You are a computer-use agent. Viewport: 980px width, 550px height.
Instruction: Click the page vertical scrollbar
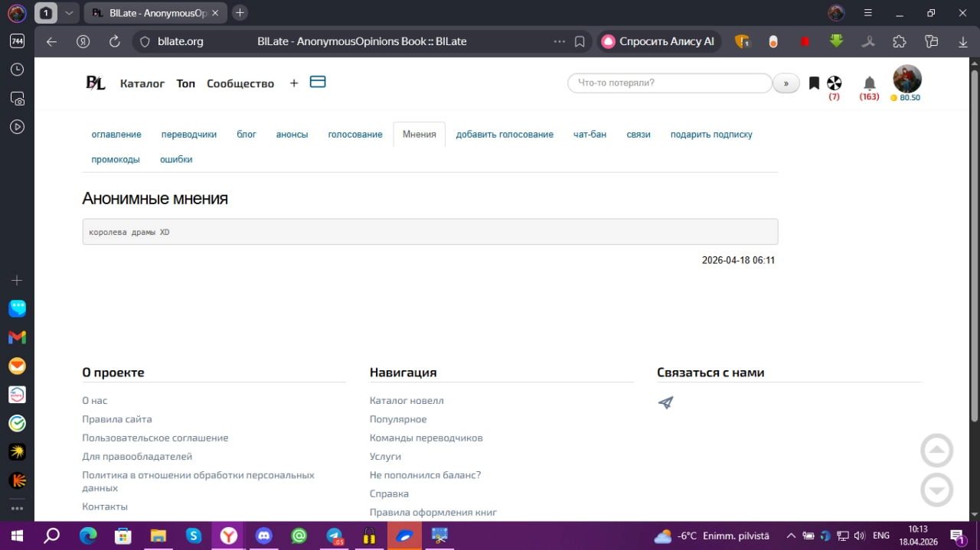click(974, 245)
